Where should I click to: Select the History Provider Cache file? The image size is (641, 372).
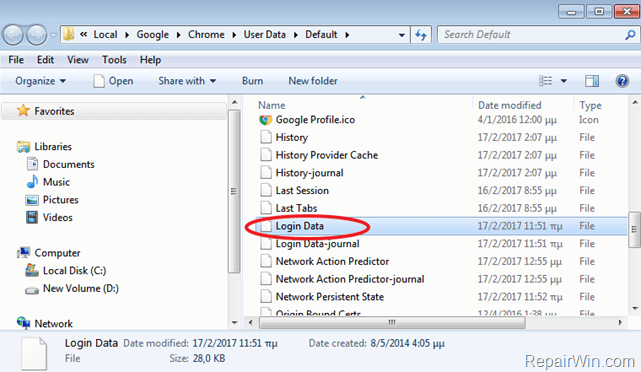pyautogui.click(x=327, y=155)
